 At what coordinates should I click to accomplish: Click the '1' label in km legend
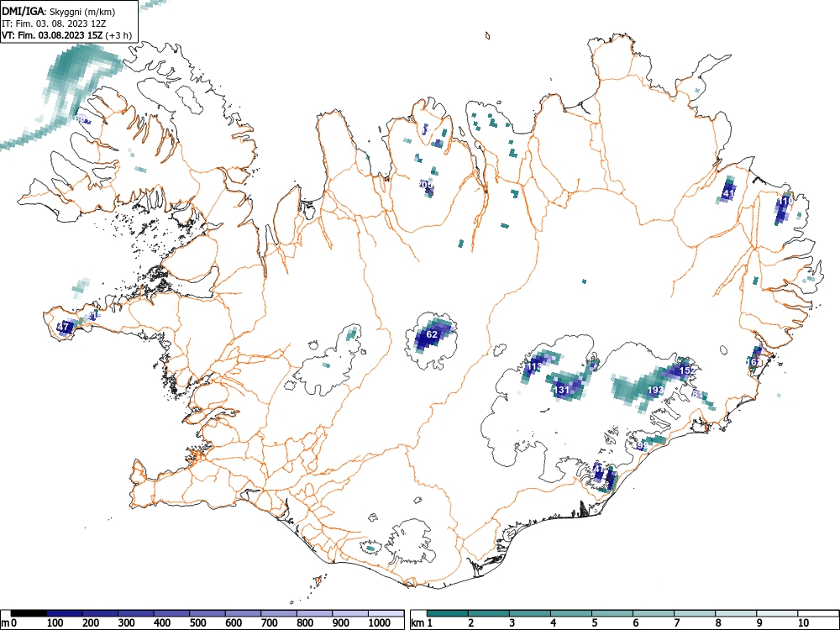429,623
